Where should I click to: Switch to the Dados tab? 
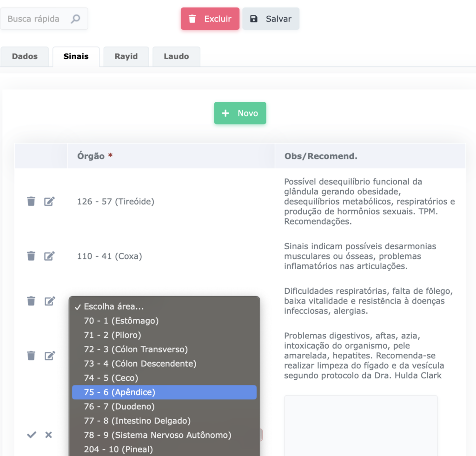click(25, 57)
